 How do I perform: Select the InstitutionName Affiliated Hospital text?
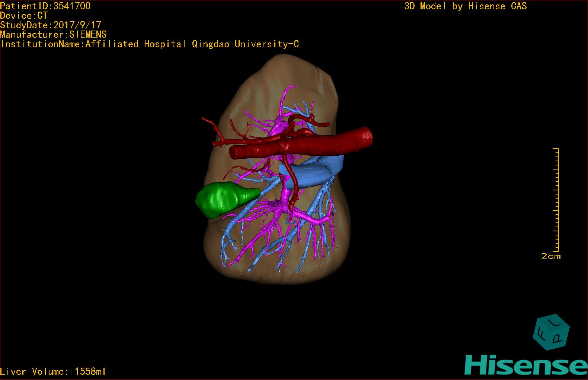(x=150, y=44)
